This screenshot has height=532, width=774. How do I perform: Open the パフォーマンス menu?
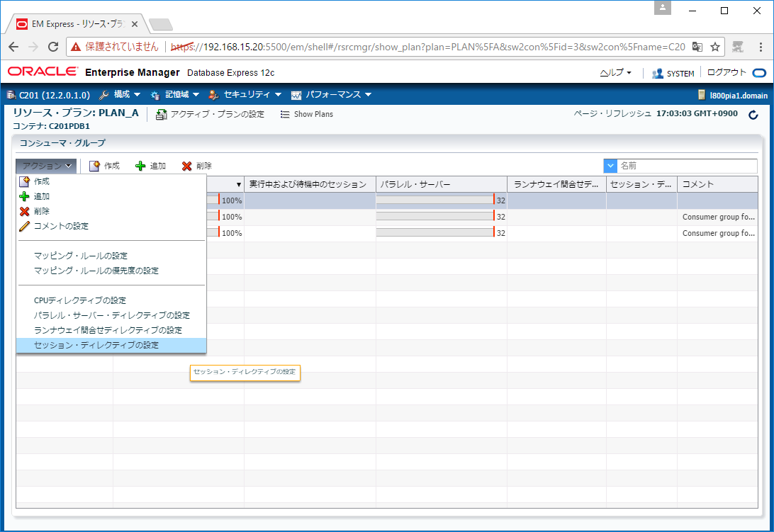[331, 94]
